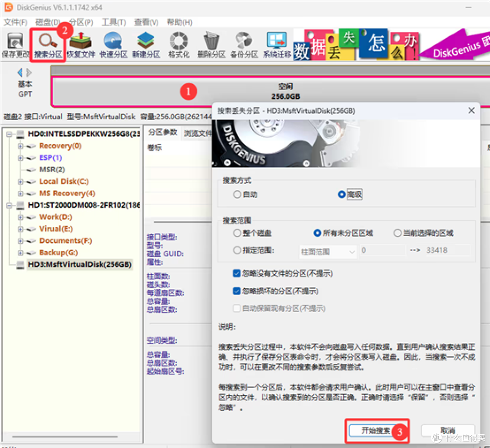Image resolution: width=490 pixels, height=448 pixels.
Task: Expand the Local Disk(C:) node
Action: pyautogui.click(x=20, y=182)
